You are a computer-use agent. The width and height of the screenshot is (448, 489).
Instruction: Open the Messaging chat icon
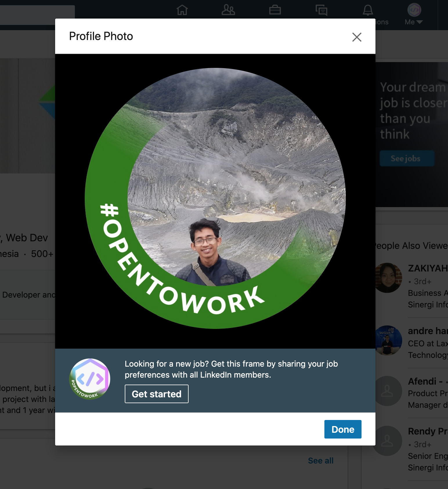click(321, 10)
